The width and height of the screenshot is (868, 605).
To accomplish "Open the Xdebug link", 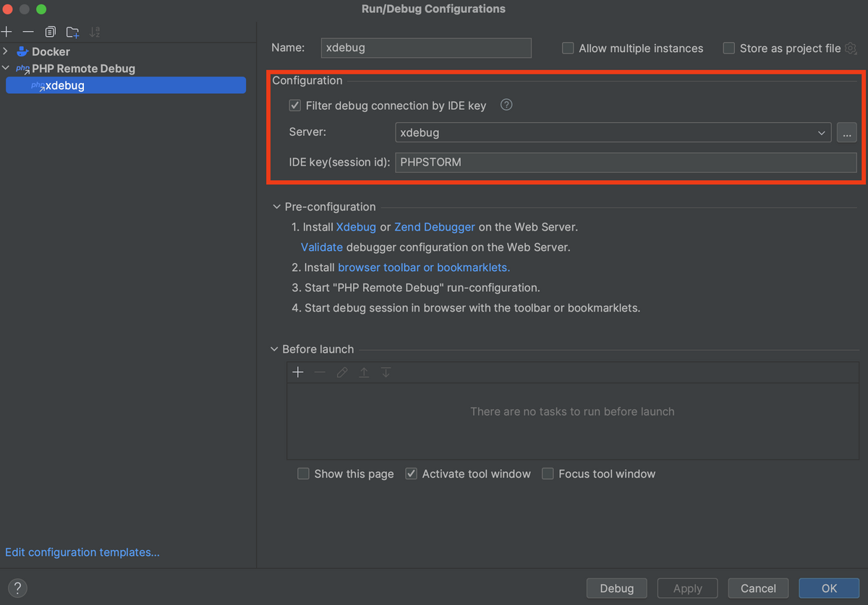I will [x=356, y=227].
